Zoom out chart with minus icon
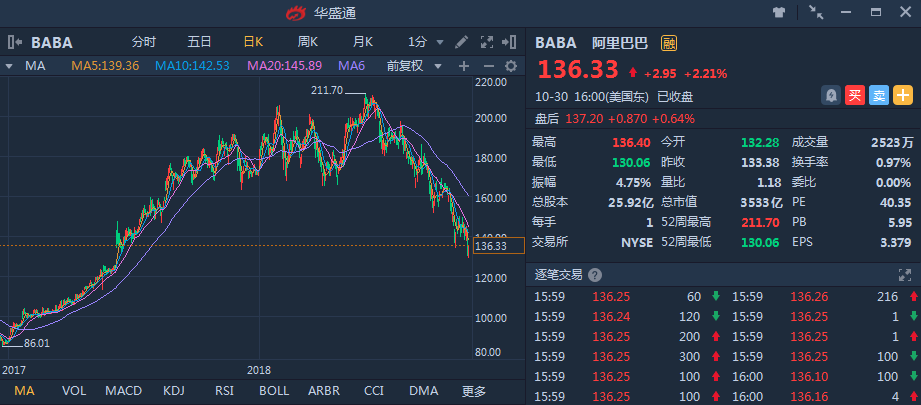921x405 pixels. 487,66
